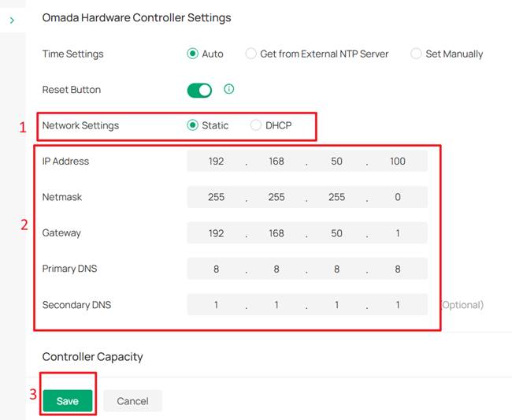
Task: Edit IP Address second octet 168
Action: [x=276, y=161]
